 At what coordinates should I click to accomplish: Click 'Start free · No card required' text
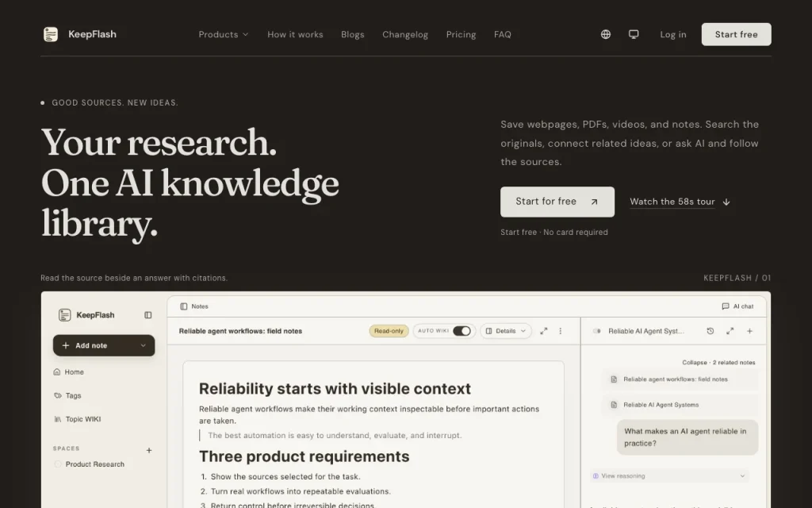tap(554, 233)
